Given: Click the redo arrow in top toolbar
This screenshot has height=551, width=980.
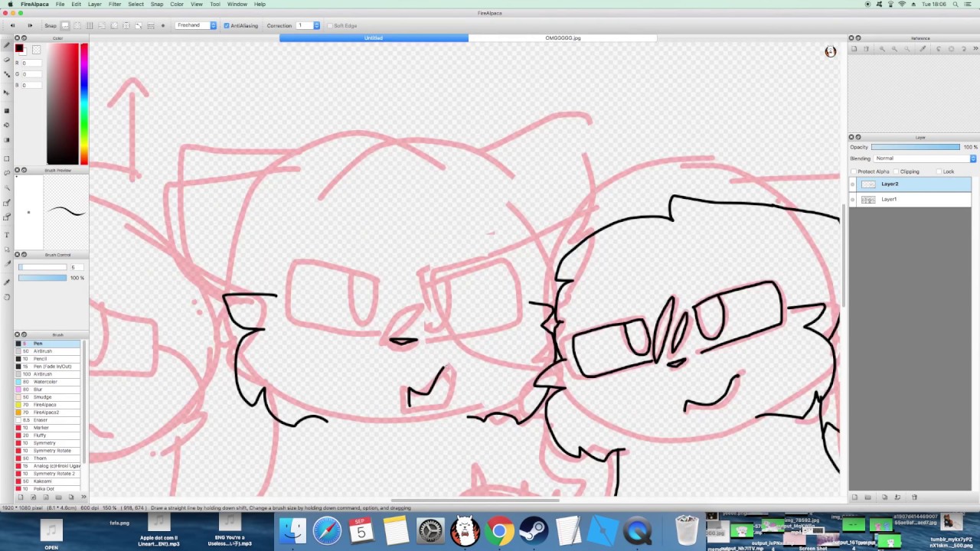Looking at the screenshot, I should (x=30, y=25).
